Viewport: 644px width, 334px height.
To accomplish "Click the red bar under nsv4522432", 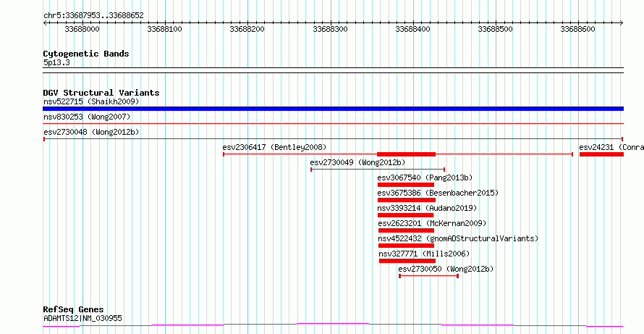I will [406, 246].
